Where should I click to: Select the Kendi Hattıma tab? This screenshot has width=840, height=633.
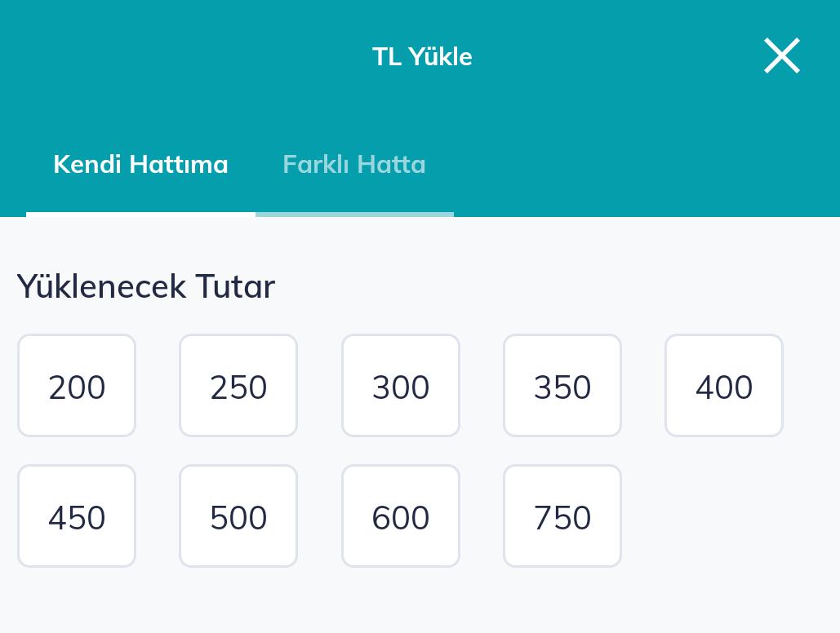140,164
